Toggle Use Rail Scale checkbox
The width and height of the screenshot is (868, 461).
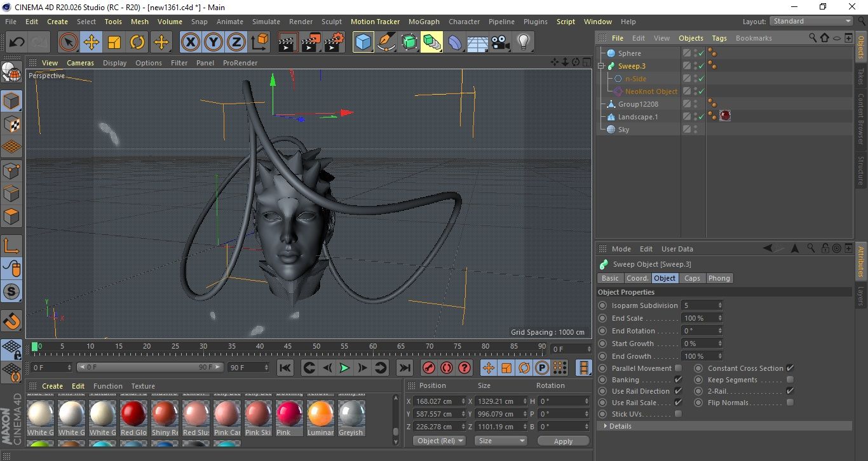[x=678, y=402]
